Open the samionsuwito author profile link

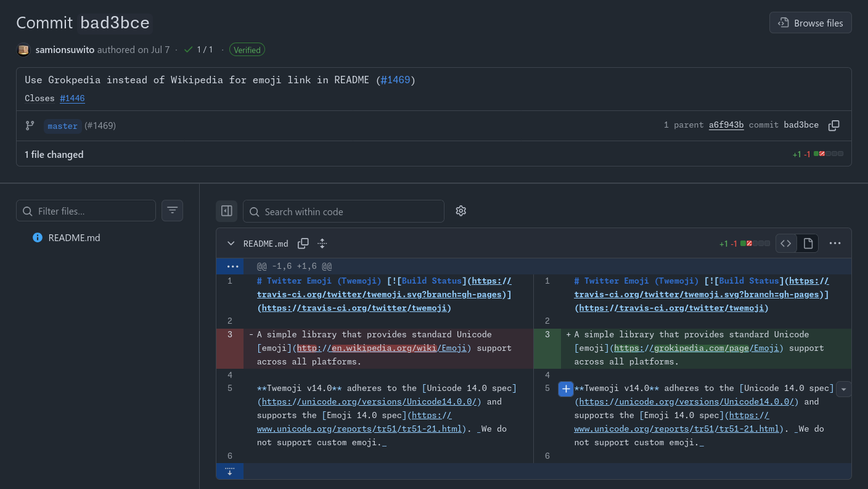pyautogui.click(x=65, y=50)
